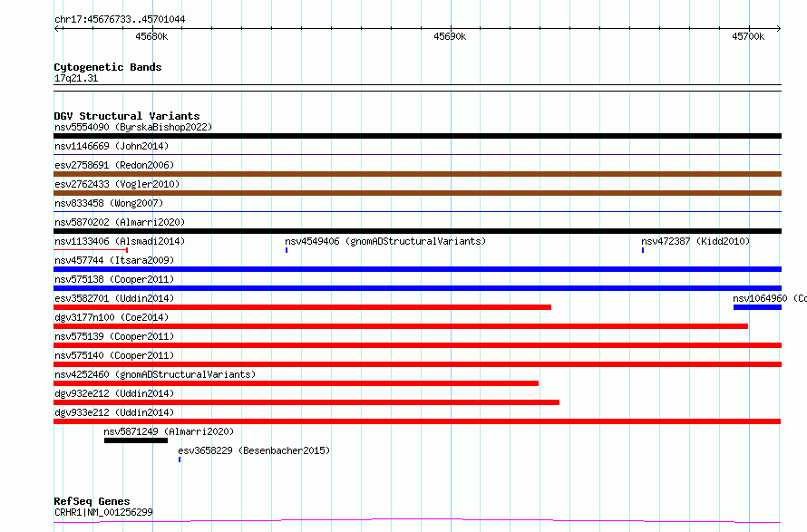Click the 45680k ruler tick label

(151, 36)
